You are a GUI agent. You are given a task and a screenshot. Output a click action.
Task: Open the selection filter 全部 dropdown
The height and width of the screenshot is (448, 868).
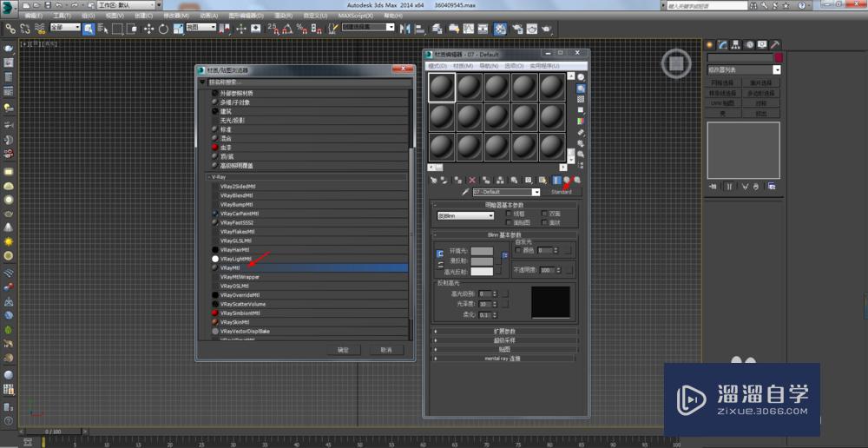65,27
